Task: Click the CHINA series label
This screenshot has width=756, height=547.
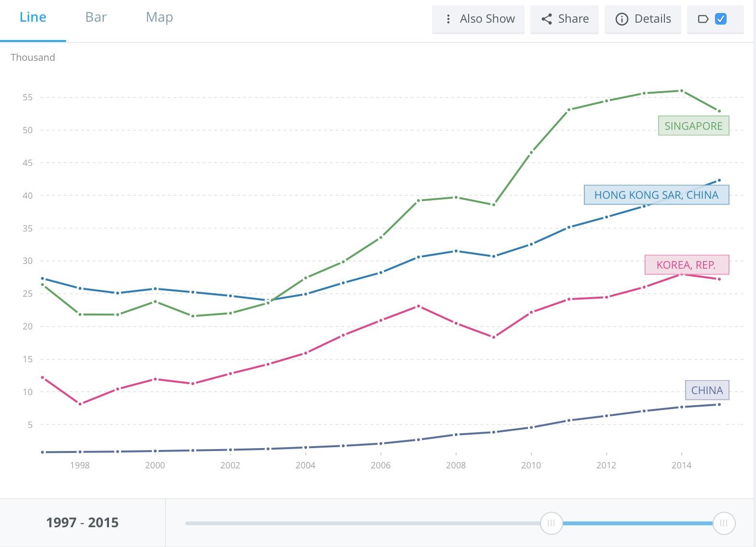Action: pos(707,390)
